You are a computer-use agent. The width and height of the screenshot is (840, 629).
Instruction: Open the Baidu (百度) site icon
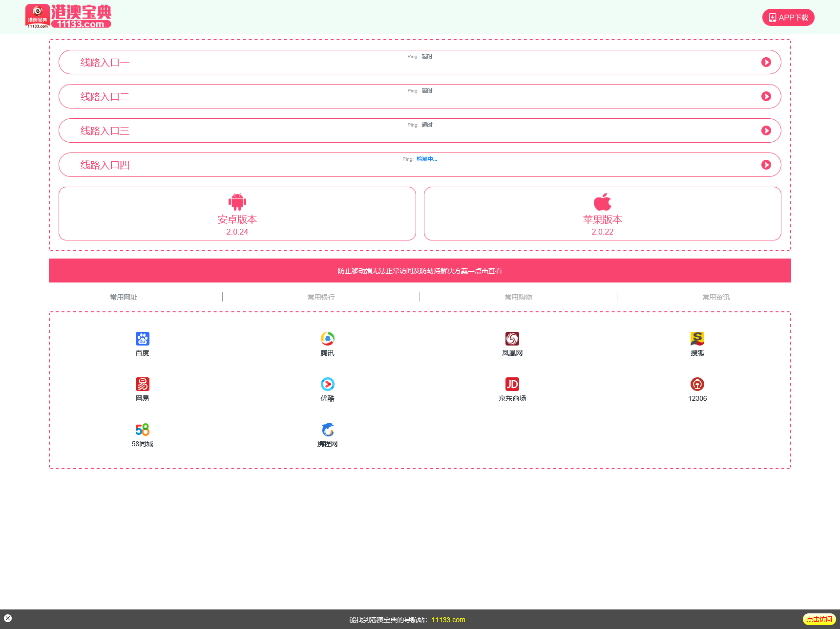[x=142, y=339]
